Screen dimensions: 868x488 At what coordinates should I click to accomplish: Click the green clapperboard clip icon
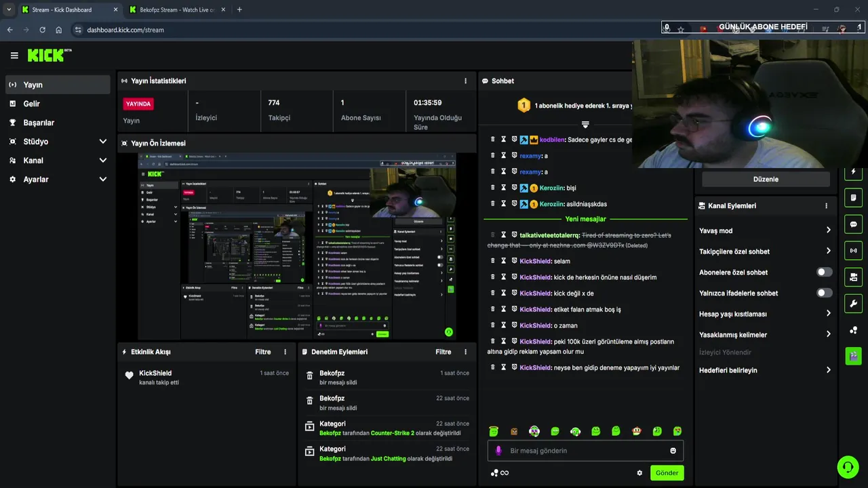pyautogui.click(x=853, y=356)
